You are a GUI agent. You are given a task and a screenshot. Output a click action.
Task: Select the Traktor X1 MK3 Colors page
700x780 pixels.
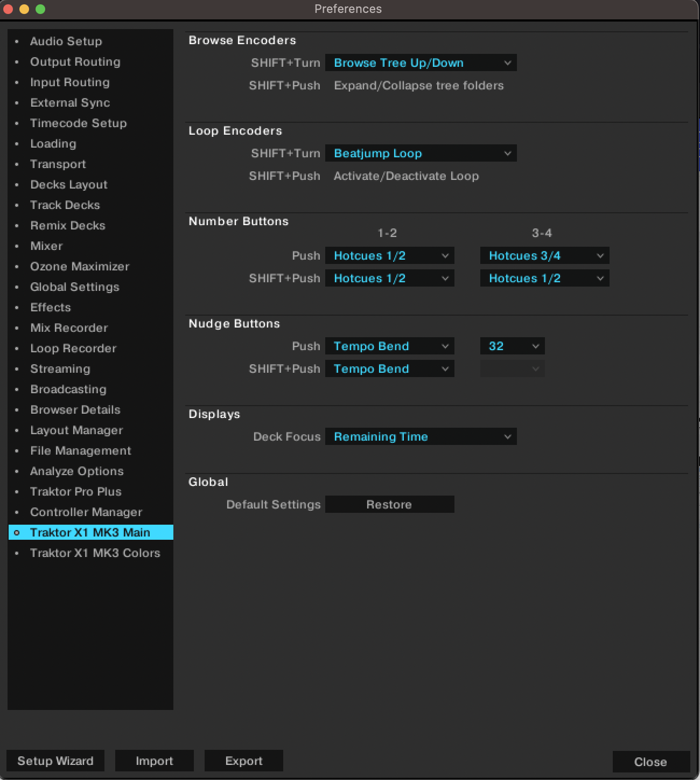[95, 553]
